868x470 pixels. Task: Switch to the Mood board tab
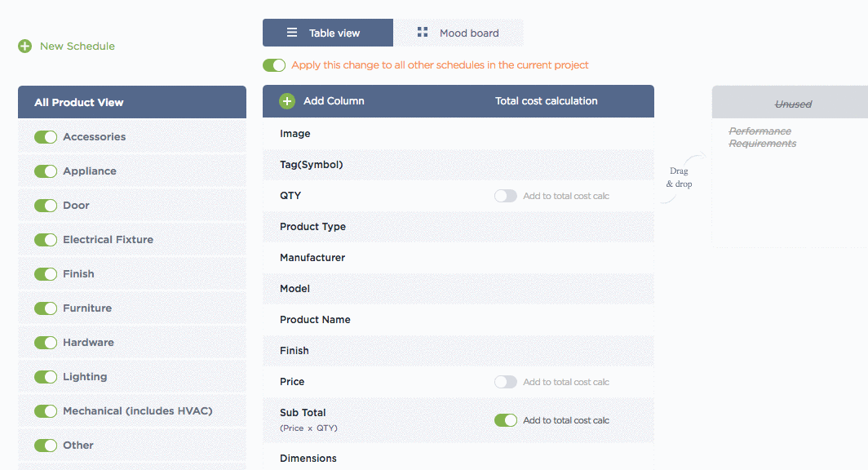tap(458, 33)
